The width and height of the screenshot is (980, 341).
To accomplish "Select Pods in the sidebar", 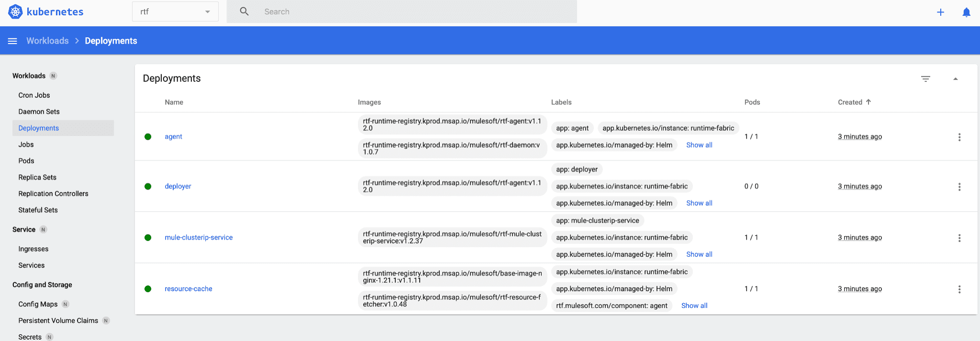I will [x=26, y=161].
